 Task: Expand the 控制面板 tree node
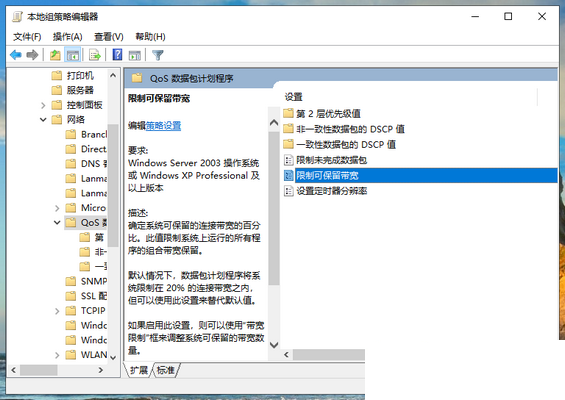pos(43,105)
